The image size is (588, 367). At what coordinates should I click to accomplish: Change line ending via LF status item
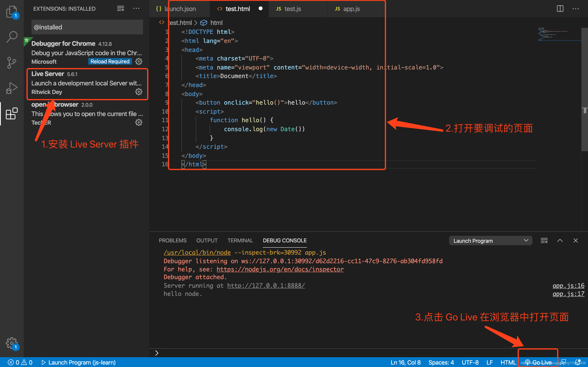coord(490,362)
